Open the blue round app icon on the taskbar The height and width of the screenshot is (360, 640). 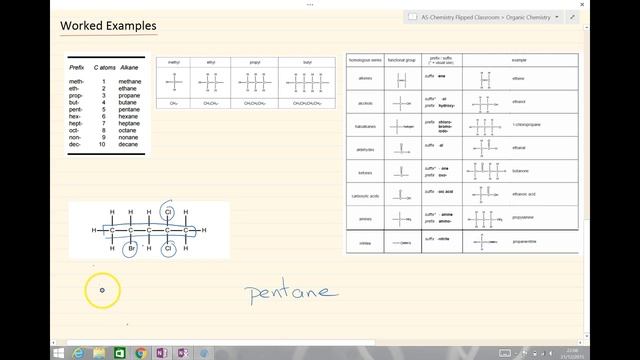tap(204, 353)
